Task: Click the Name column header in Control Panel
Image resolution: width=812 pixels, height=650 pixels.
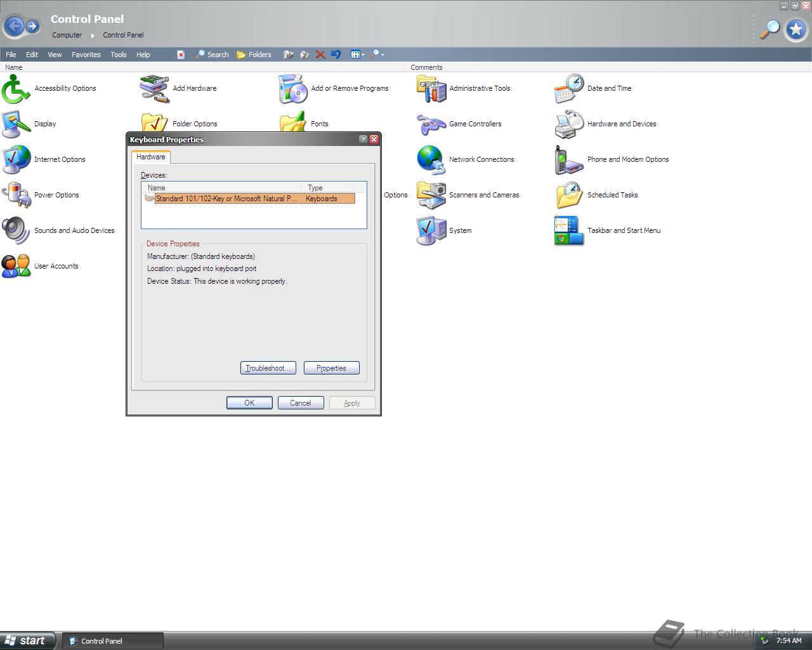Action: (x=202, y=67)
